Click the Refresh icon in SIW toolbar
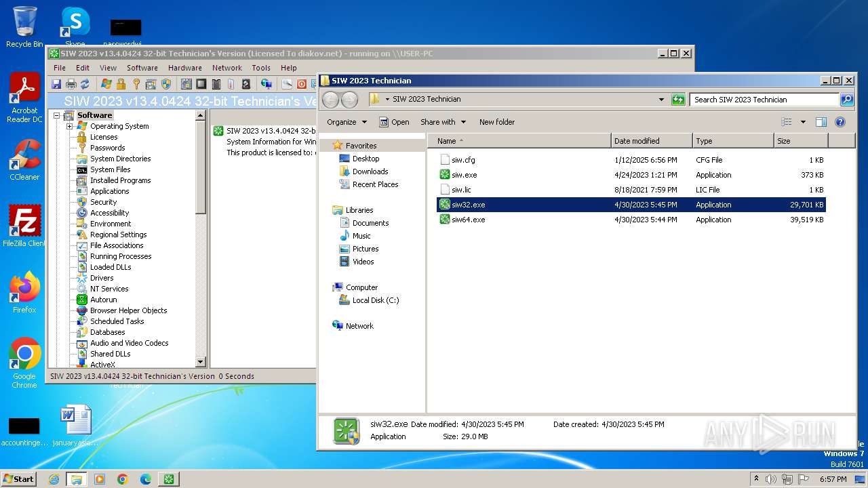The width and height of the screenshot is (868, 488). [x=85, y=84]
